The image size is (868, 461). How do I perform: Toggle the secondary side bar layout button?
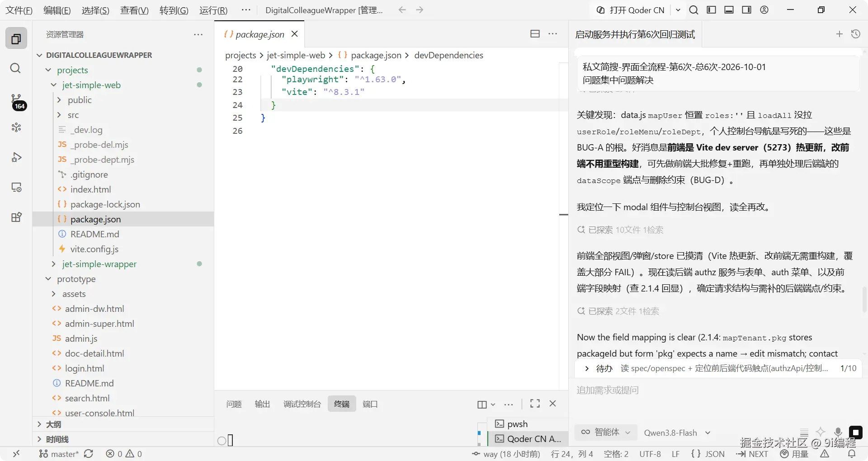[746, 10]
